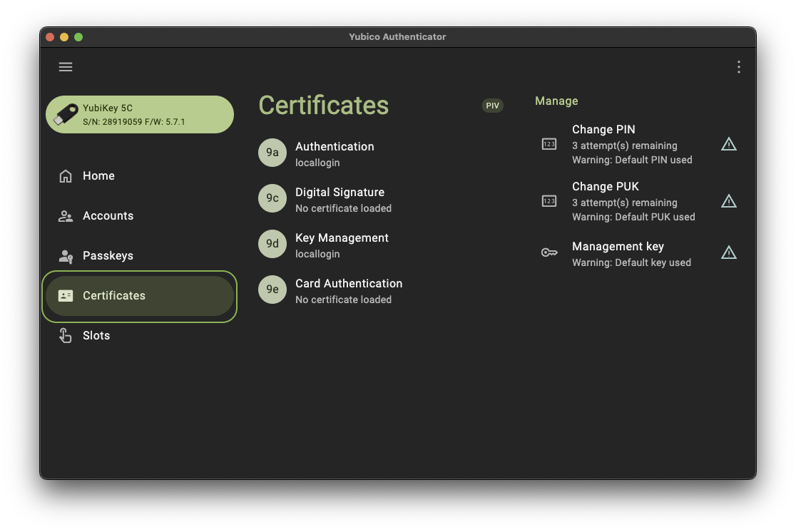
Task: Click the Change PUK keypad icon
Action: pos(549,201)
